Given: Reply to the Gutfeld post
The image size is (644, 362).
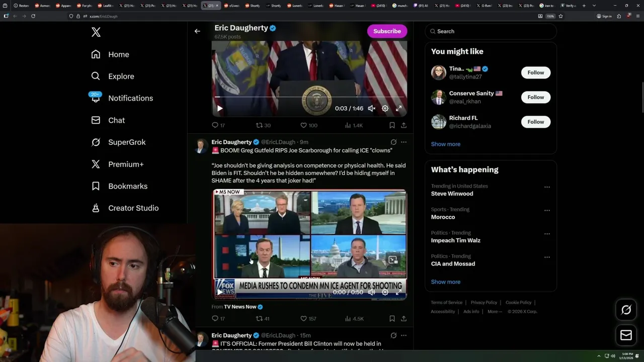Looking at the screenshot, I should click(x=218, y=319).
